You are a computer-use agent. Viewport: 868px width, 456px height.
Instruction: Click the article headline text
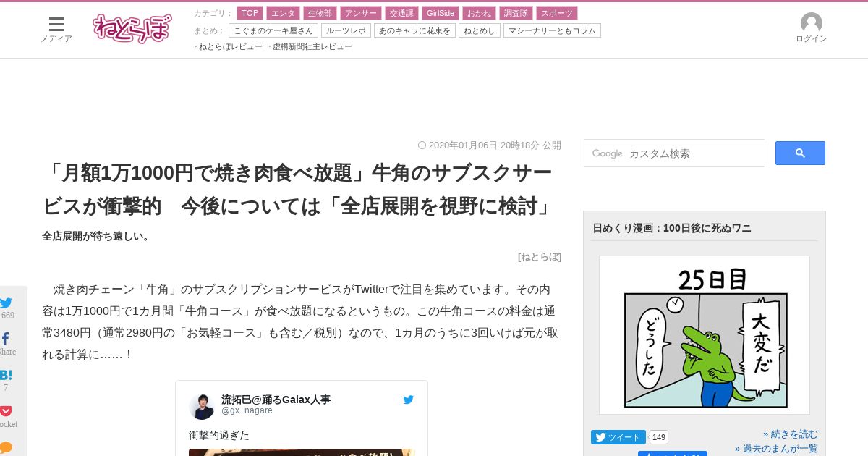coord(299,190)
